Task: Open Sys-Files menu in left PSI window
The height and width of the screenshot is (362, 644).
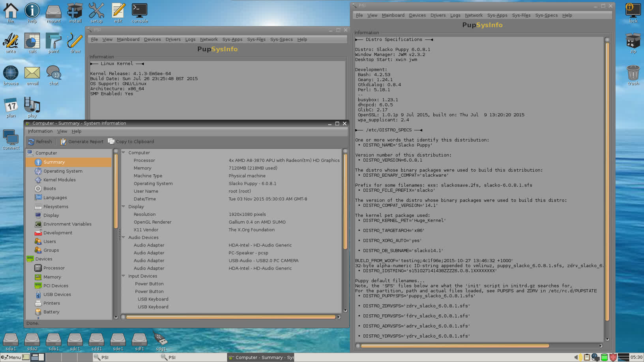Action: click(x=256, y=39)
